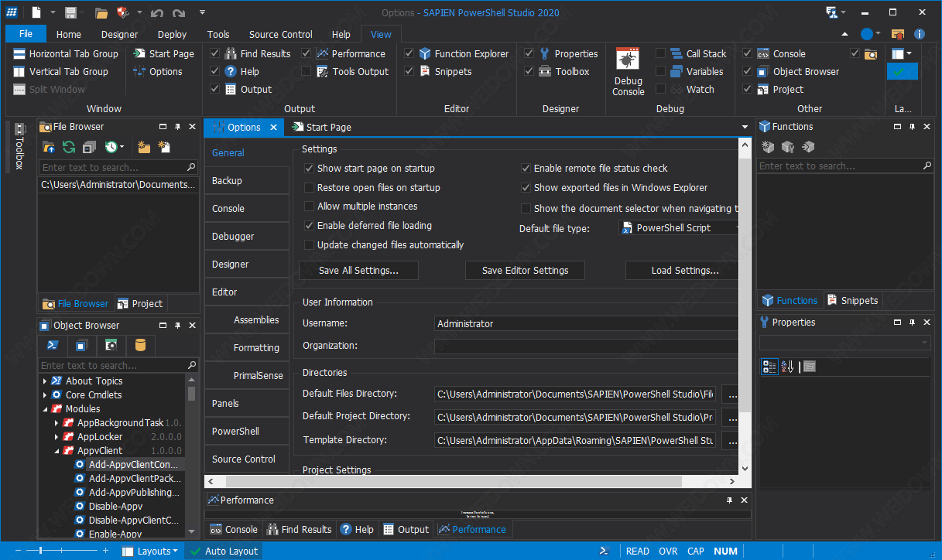Toggle the Performance checkbox in the ribbon
The width and height of the screenshot is (942, 560).
(x=307, y=53)
